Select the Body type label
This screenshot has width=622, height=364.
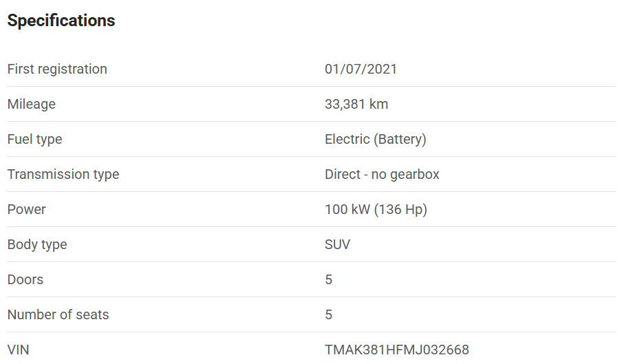tap(37, 244)
